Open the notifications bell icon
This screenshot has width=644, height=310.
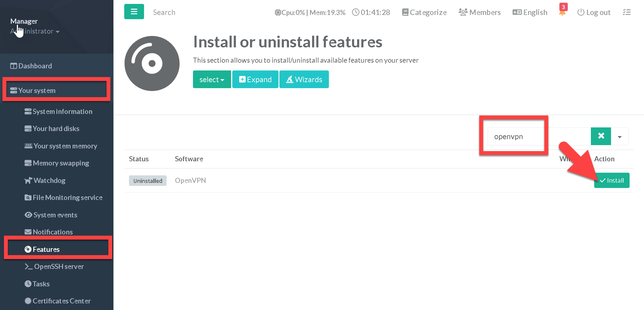(x=562, y=12)
